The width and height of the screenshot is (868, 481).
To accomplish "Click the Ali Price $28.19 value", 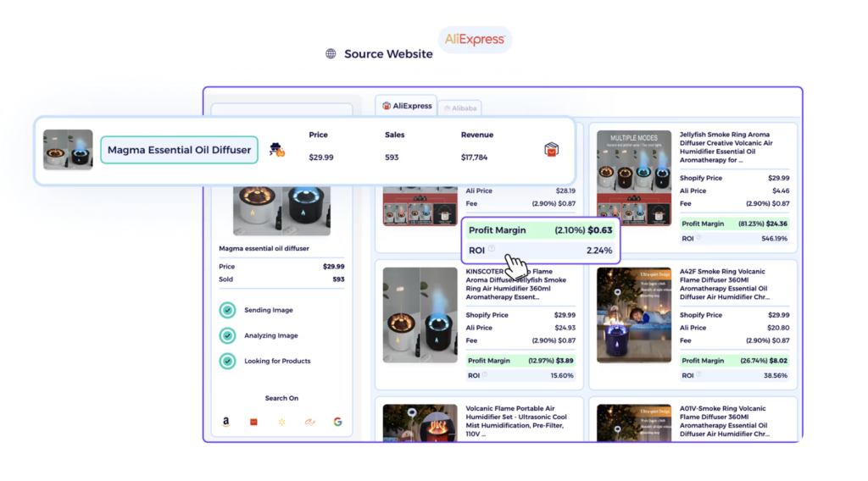I will tap(565, 191).
